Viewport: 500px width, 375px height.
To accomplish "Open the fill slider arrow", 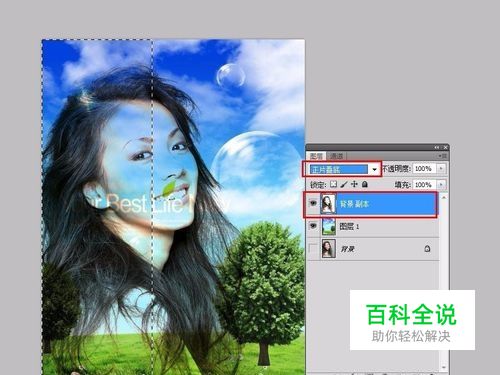I will (441, 185).
